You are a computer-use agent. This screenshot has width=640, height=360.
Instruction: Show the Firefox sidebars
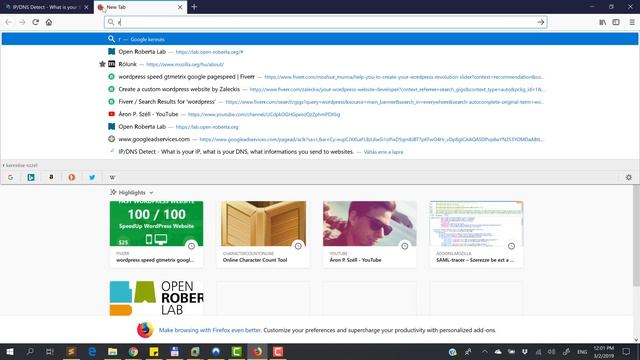[x=616, y=22]
